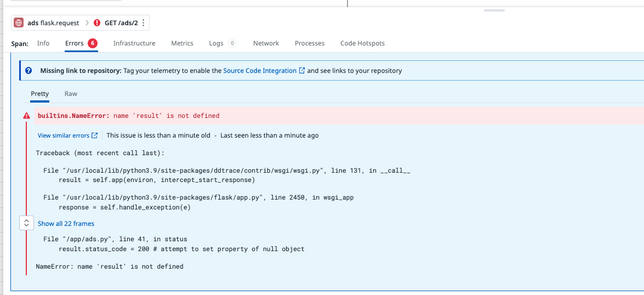Click the red warning triangle by NameError
The image size is (644, 295).
point(27,116)
